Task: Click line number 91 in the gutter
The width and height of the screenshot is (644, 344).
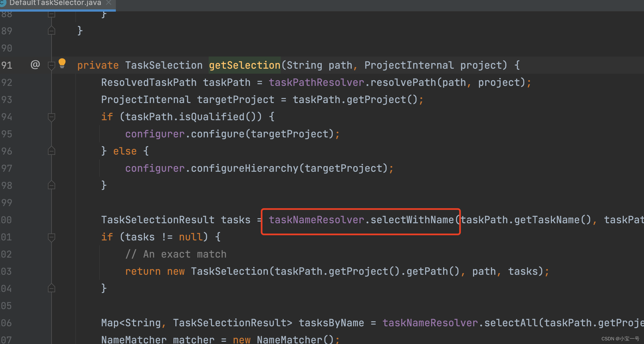Action: 7,65
